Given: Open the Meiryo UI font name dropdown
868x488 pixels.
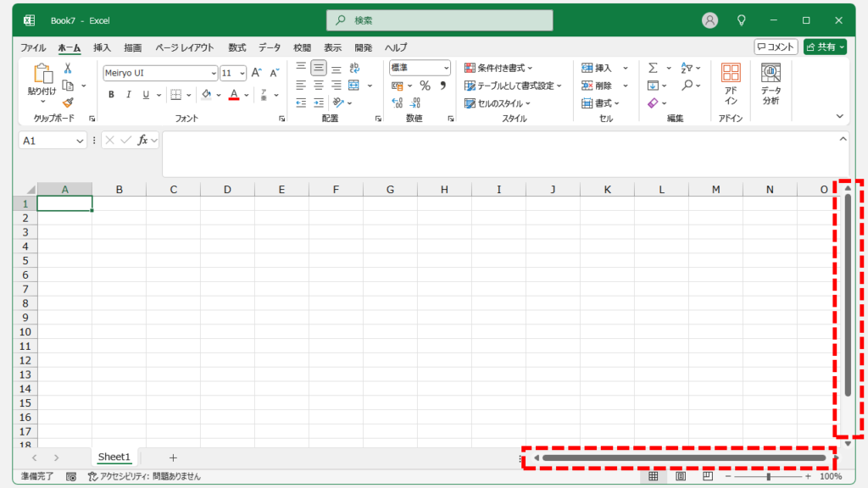Looking at the screenshot, I should (212, 73).
